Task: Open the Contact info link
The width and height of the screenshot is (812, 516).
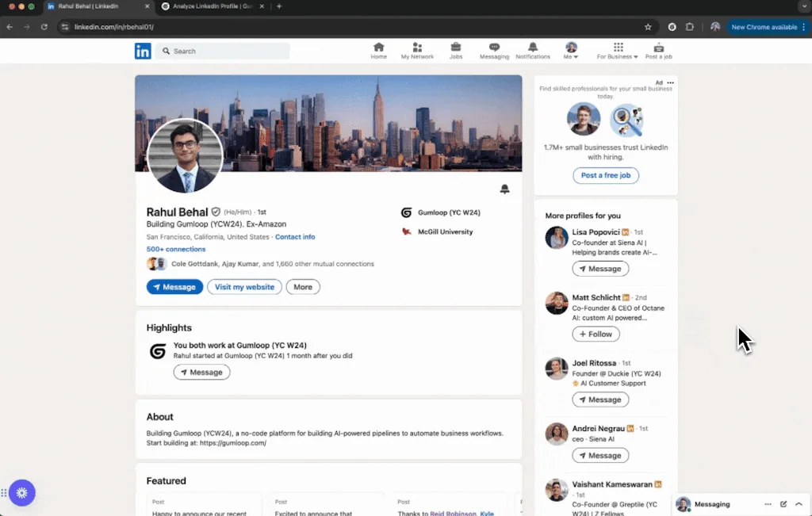Action: pyautogui.click(x=295, y=237)
